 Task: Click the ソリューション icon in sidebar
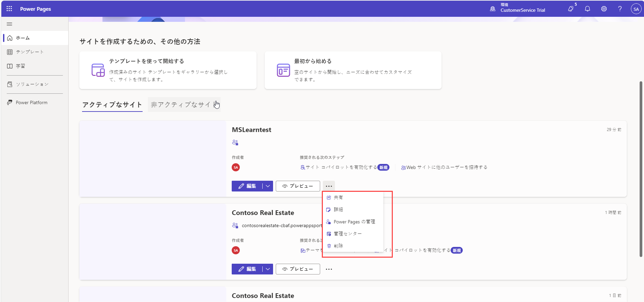[x=10, y=84]
